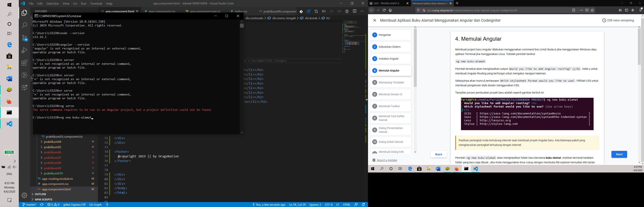This screenshot has height=207, width=644.
Task: Open new tab in Firefox
Action: [x=457, y=3]
